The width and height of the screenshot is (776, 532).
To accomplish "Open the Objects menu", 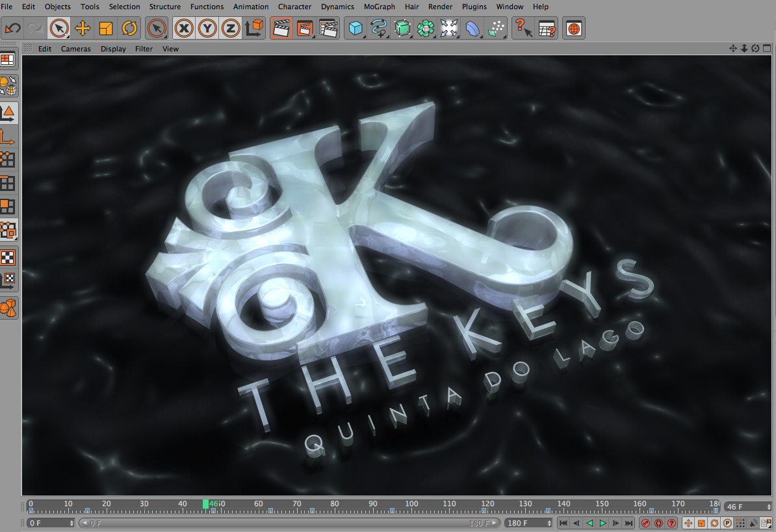I will [57, 6].
